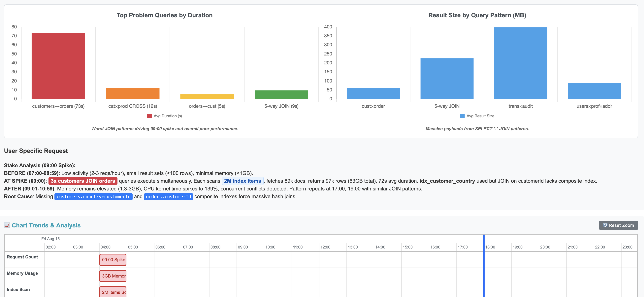Click the blue current-time line on timeline

(x=484, y=266)
